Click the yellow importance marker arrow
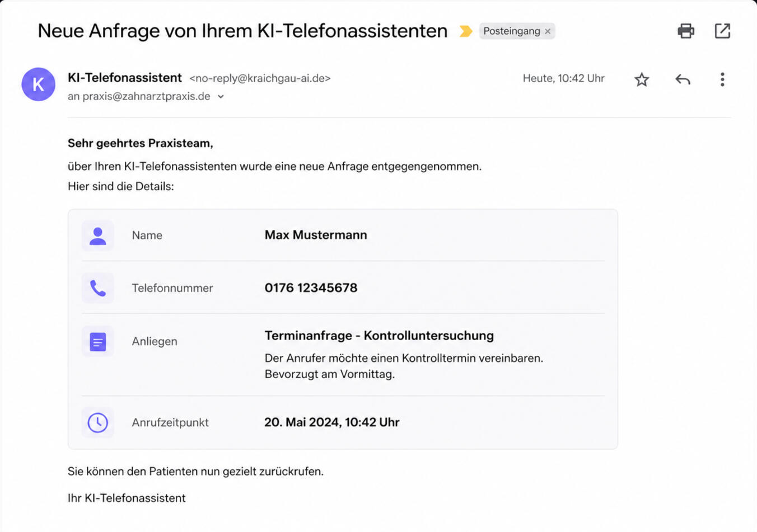This screenshot has width=757, height=532. [465, 31]
